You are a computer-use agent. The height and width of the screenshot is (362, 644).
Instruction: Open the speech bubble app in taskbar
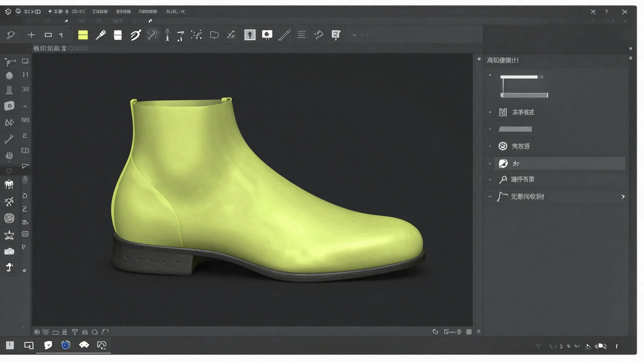click(48, 345)
